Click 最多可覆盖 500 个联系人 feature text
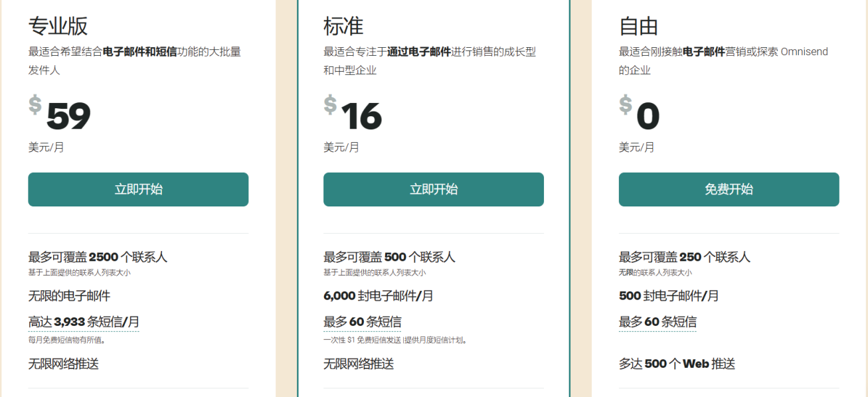Viewport: 868px width, 397px height. pos(389,257)
